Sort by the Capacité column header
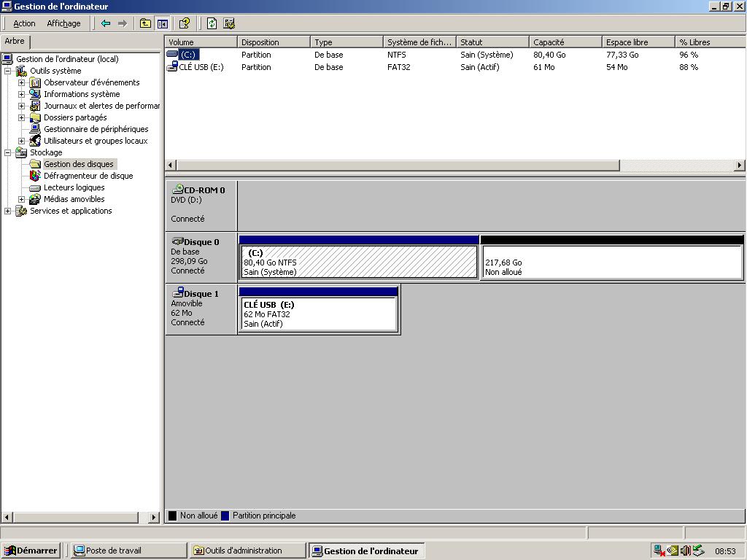747x560 pixels. click(565, 42)
